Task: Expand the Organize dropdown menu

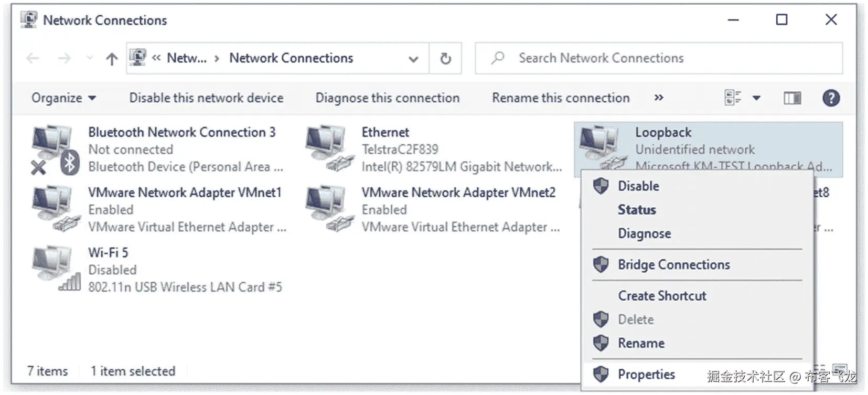Action: tap(63, 98)
